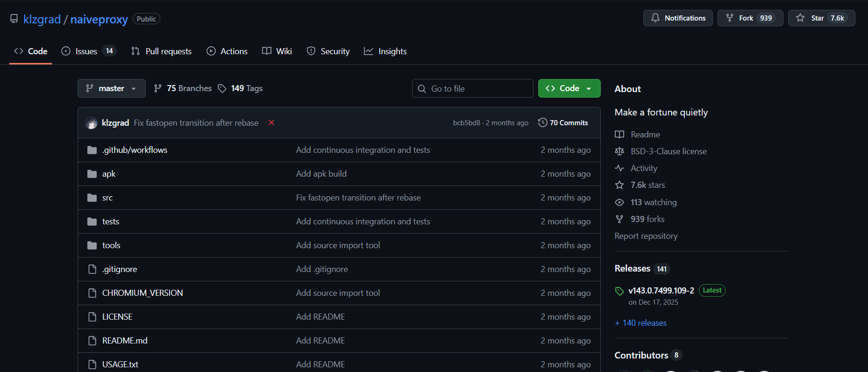
Task: Switch to the Wiki tab
Action: click(x=277, y=51)
